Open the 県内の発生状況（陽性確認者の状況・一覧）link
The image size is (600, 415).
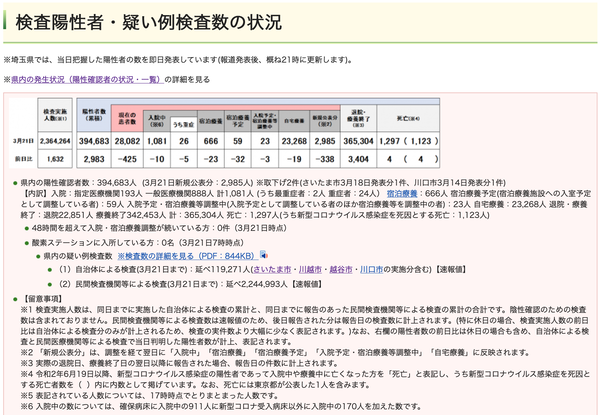87,80
